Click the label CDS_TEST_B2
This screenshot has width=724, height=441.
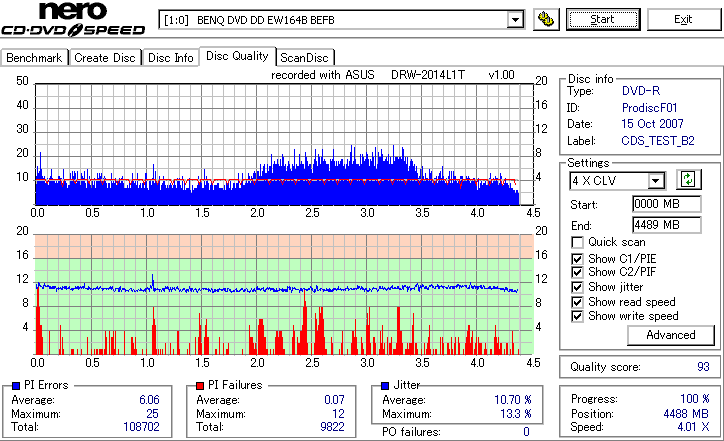point(658,141)
